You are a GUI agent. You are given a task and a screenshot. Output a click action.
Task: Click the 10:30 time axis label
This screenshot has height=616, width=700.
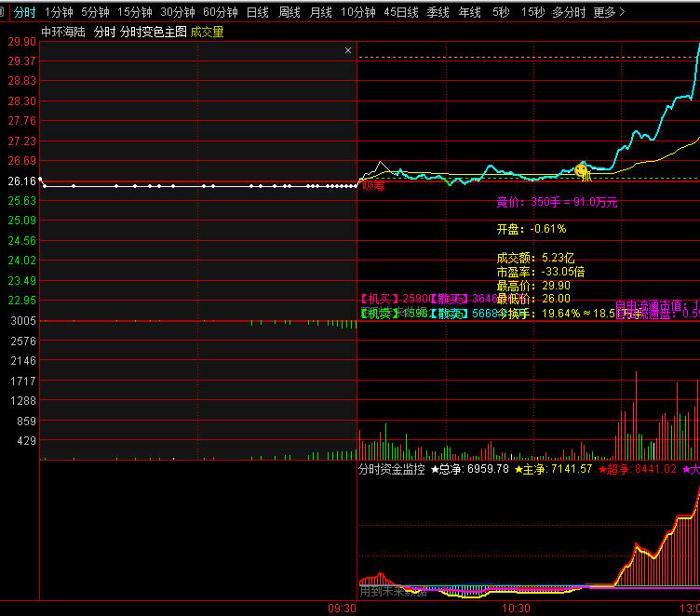click(516, 608)
